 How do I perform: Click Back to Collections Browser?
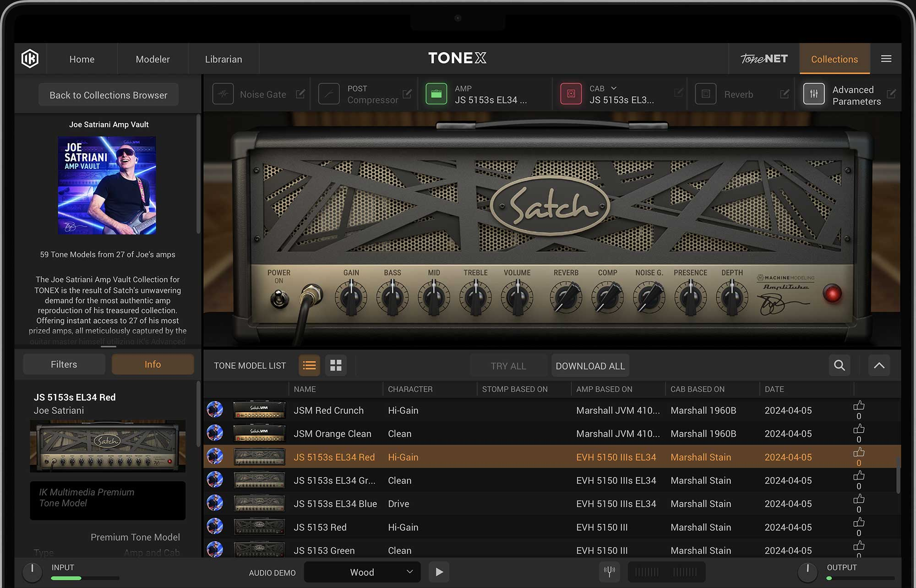coord(109,95)
